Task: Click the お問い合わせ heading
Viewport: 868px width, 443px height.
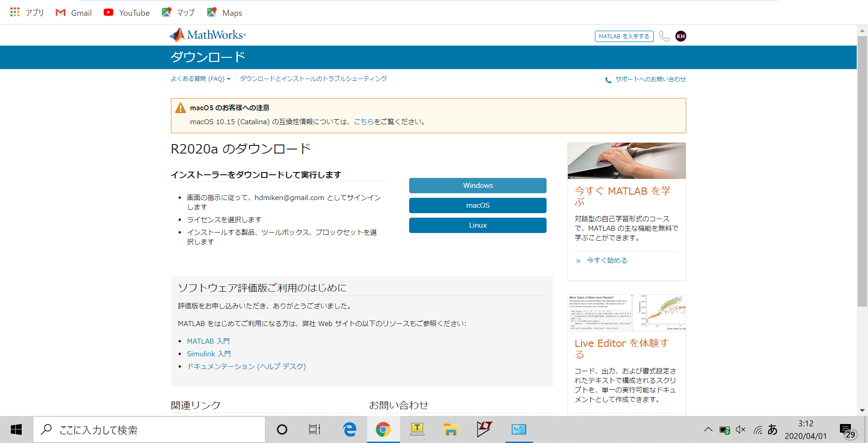Action: point(399,406)
